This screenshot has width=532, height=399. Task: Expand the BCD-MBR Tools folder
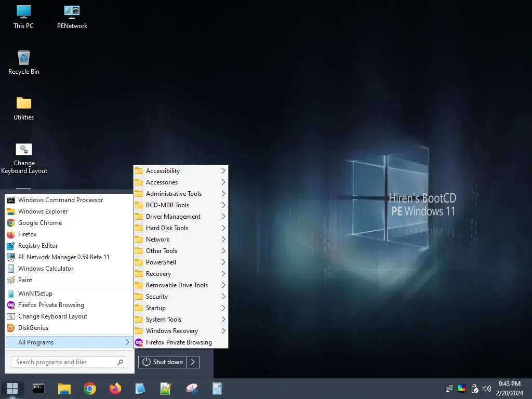click(181, 205)
